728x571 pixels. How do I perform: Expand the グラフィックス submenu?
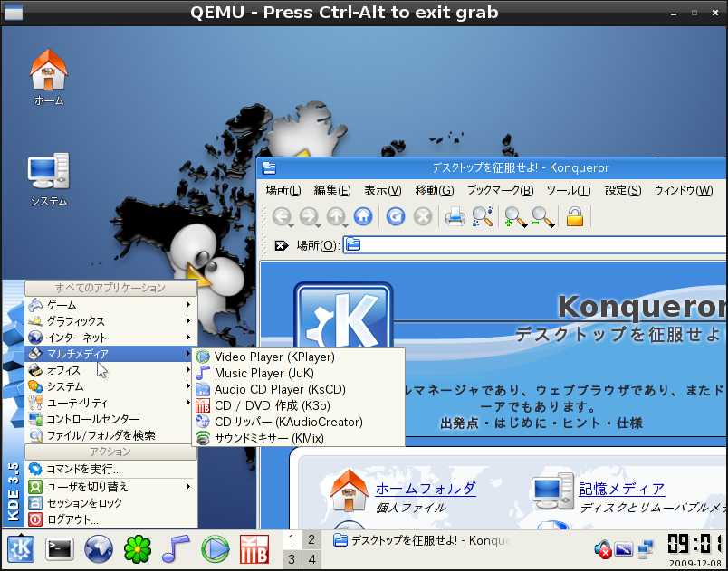(110, 321)
